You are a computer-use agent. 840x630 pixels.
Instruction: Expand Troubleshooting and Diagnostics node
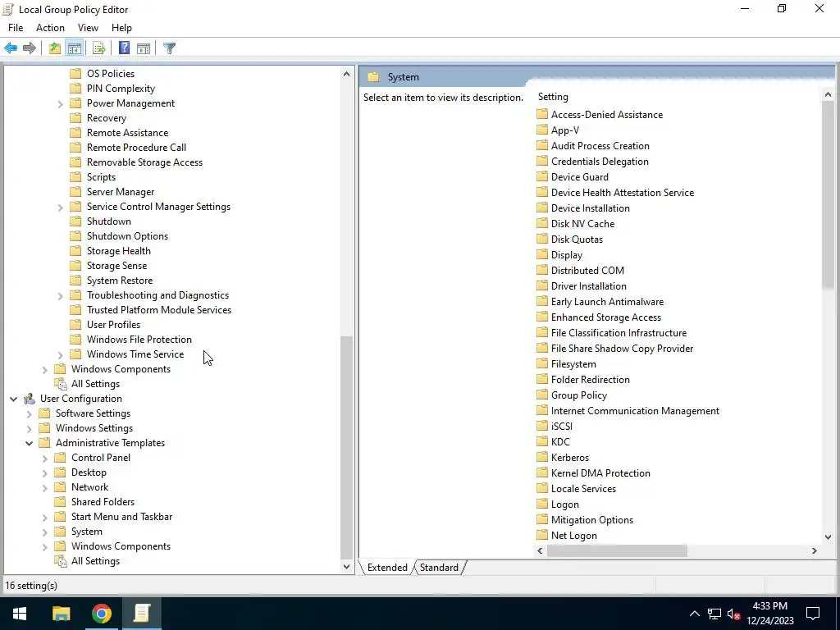[61, 295]
